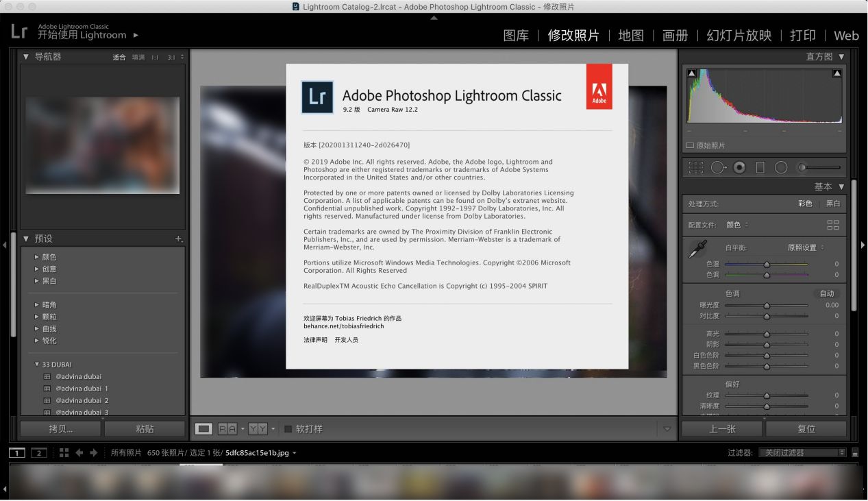Click the Loupe view icon in toolbar
868x501 pixels.
203,429
